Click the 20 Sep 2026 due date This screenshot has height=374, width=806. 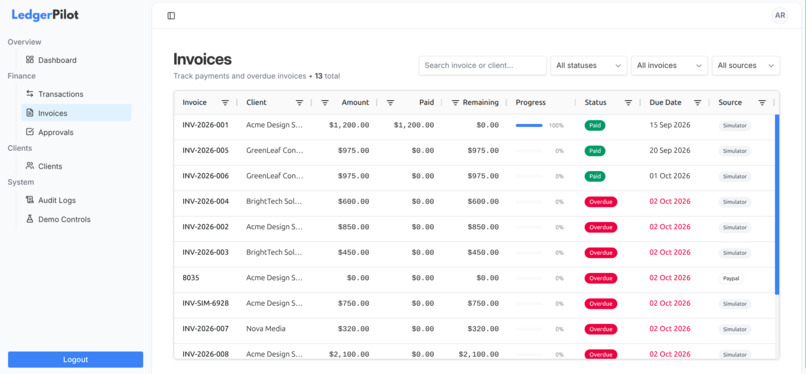[670, 151]
